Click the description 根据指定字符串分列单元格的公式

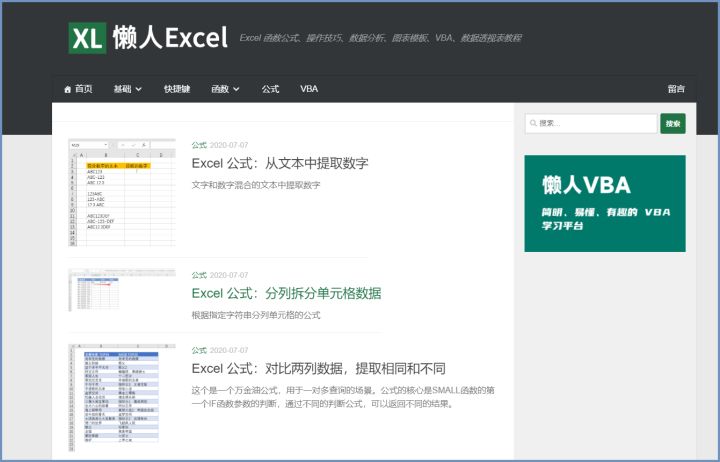[256, 315]
